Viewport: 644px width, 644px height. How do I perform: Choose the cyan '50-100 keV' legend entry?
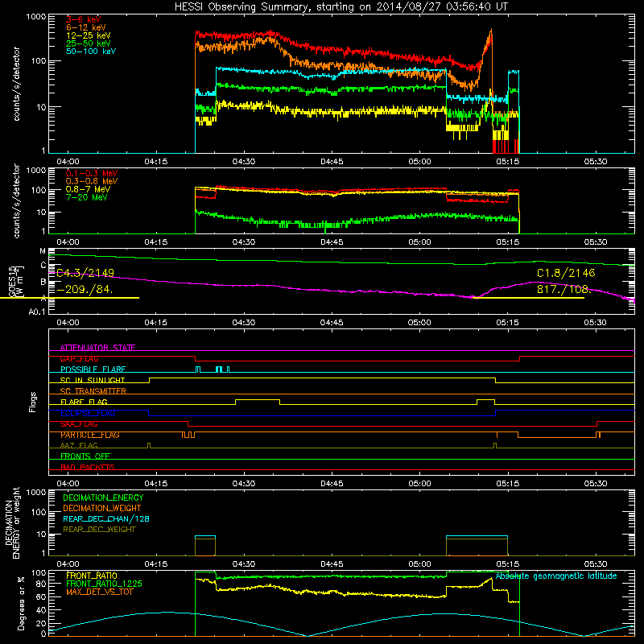point(91,52)
